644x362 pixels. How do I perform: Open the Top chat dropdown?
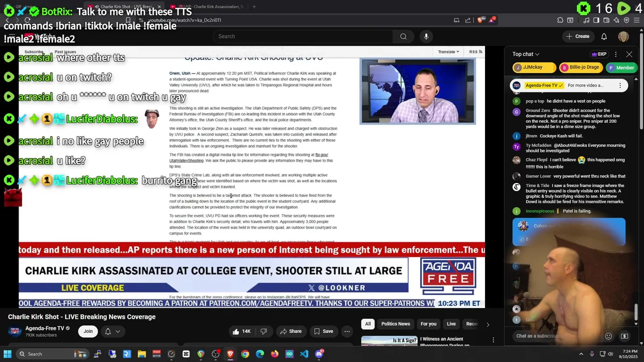526,54
